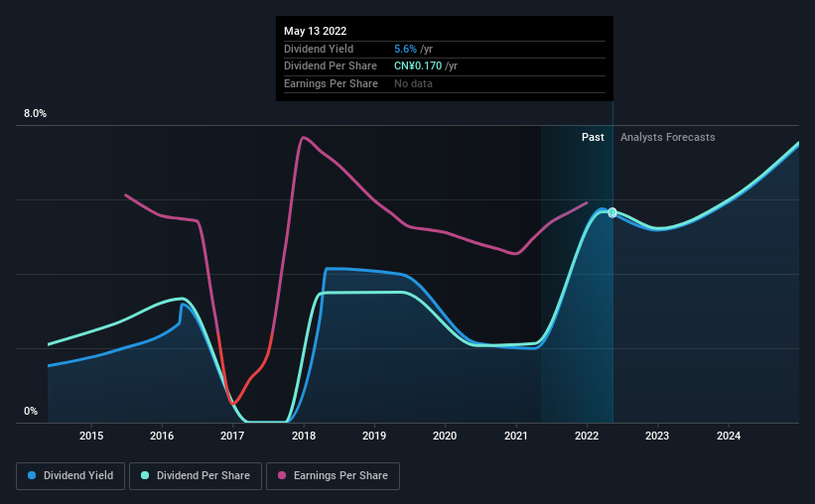Screen dimensions: 815x504
Task: Toggle the Dividend Yield legend series
Action: 70,476
